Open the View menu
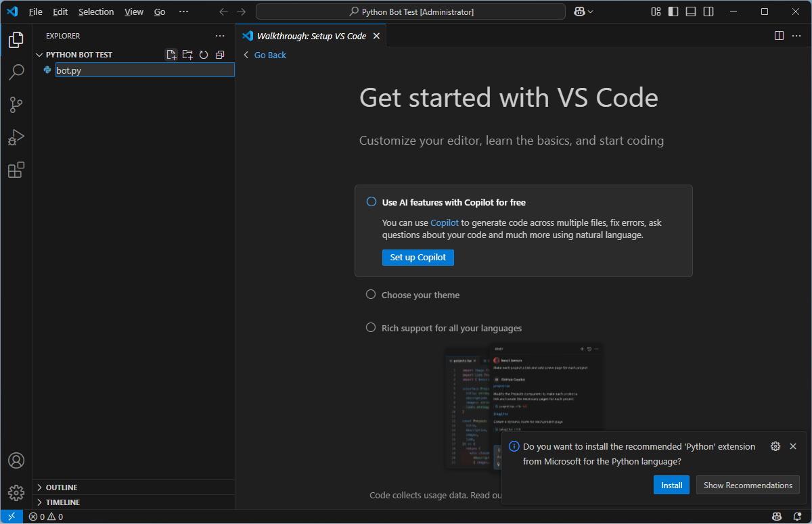Viewport: 812px width, 524px height. [x=134, y=11]
